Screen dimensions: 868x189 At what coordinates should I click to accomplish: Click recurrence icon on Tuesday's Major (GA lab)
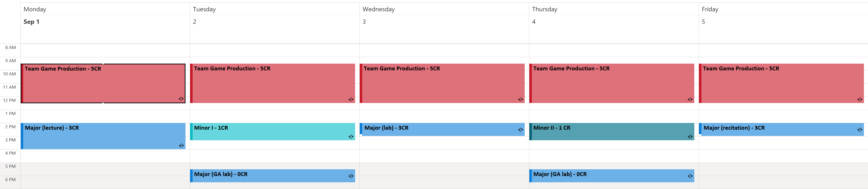(351, 176)
